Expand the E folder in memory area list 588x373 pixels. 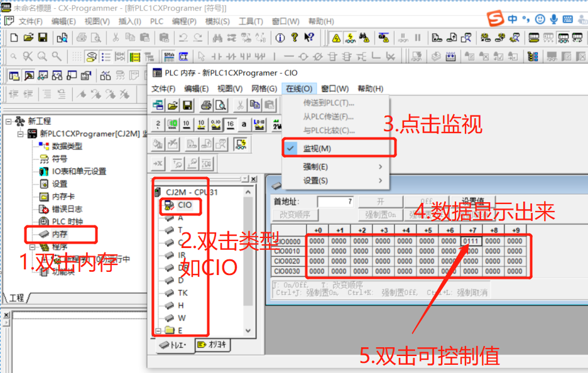point(158,331)
